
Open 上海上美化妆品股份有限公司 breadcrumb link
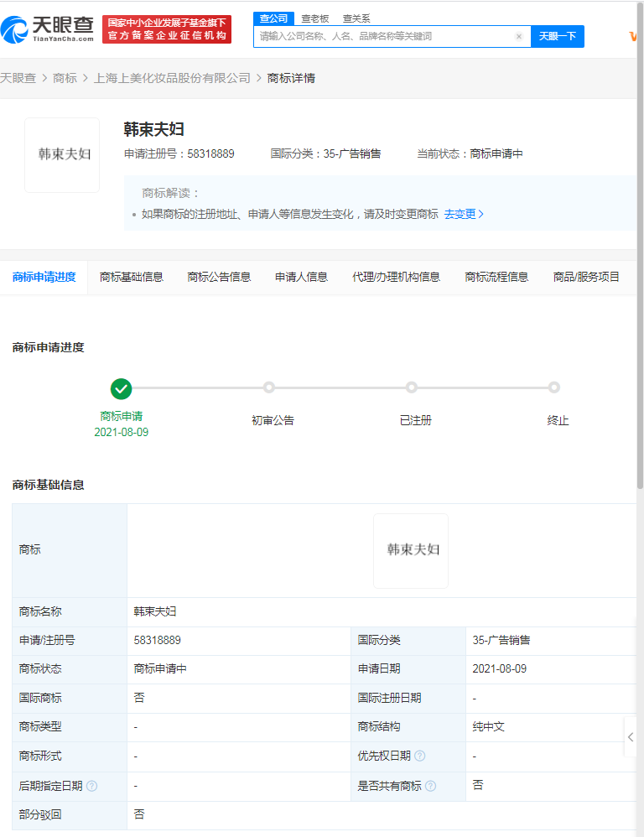click(x=172, y=78)
